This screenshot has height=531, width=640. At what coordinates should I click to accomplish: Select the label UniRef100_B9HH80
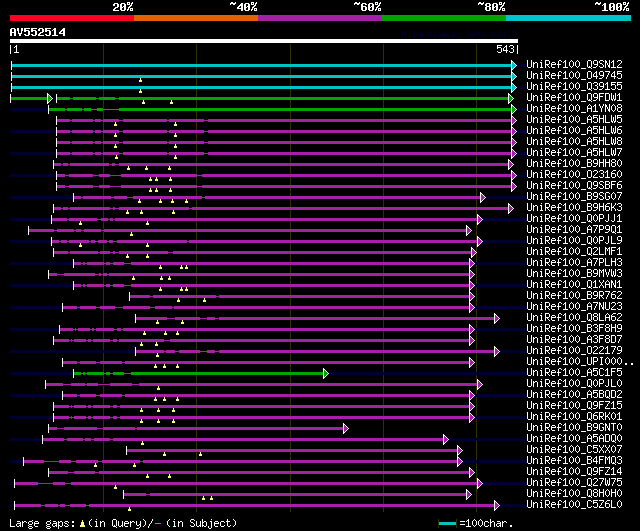coord(574,163)
